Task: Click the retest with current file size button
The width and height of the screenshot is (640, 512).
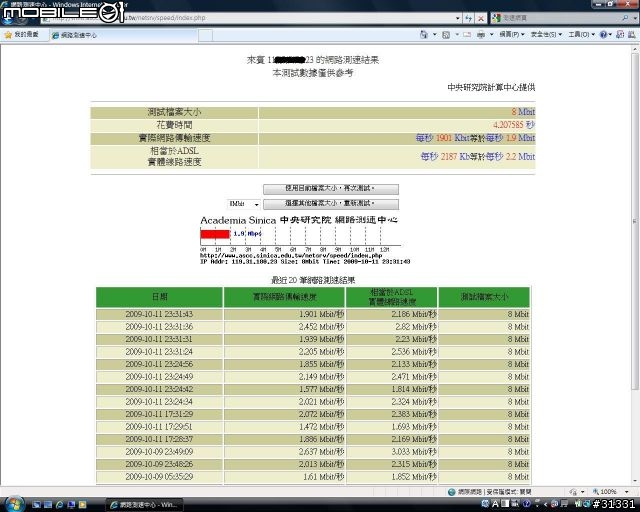Action: tap(331, 189)
